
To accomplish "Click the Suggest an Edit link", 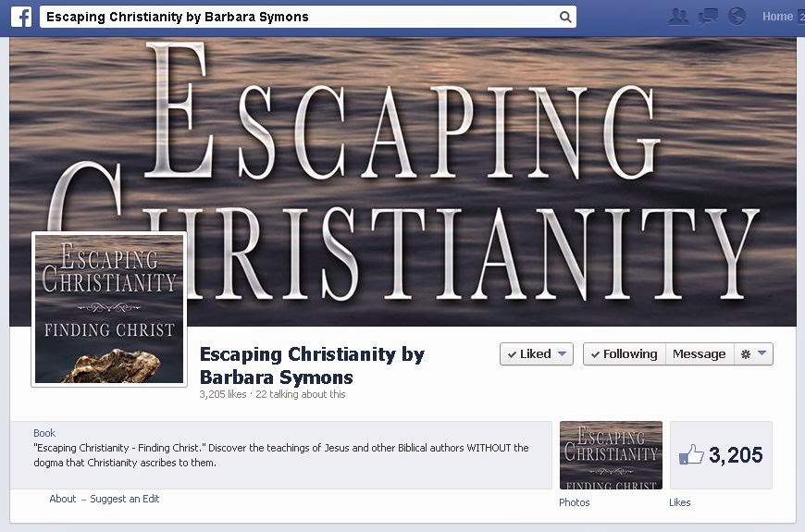I will point(125,499).
